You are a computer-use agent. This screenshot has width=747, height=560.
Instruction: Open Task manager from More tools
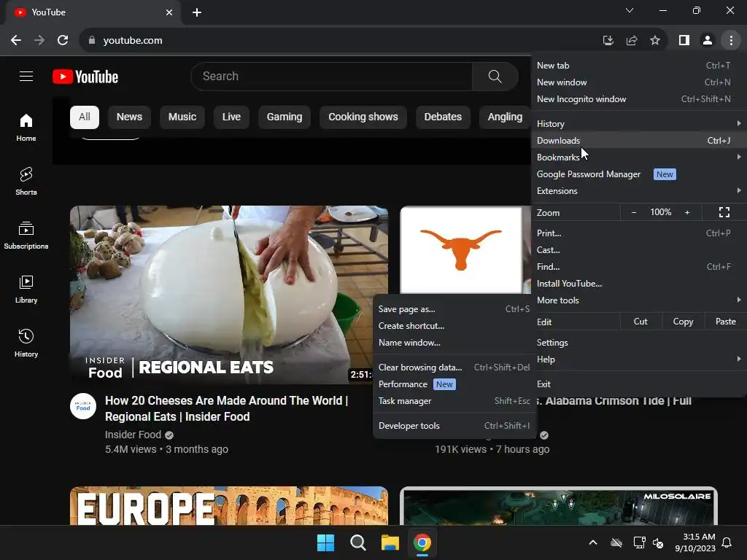click(x=454, y=401)
